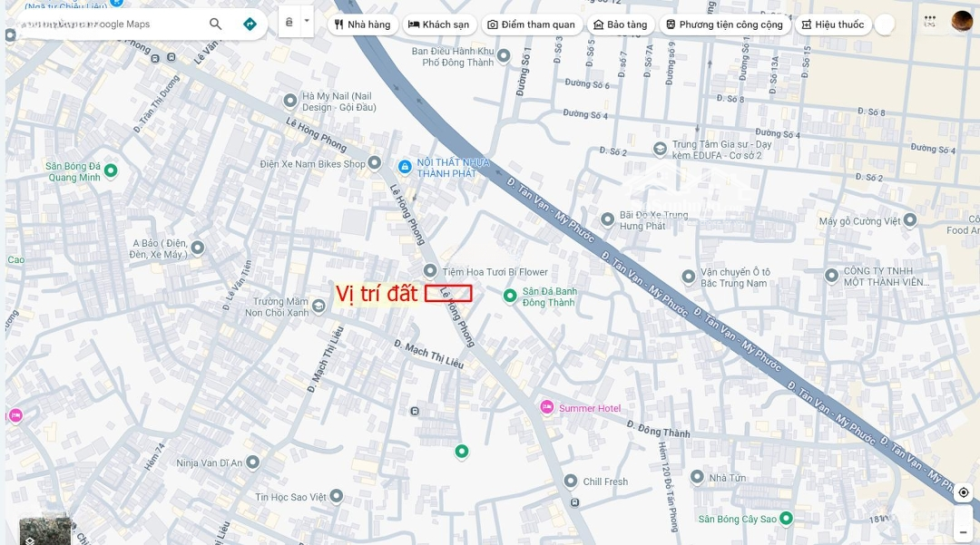
Task: Select the Khách sạn category chip
Action: click(439, 24)
